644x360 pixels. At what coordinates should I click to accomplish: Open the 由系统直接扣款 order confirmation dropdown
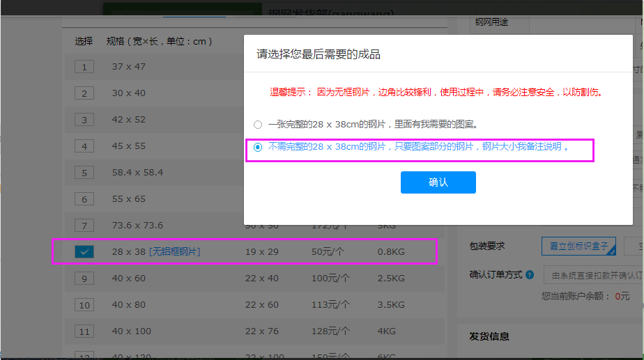click(592, 275)
